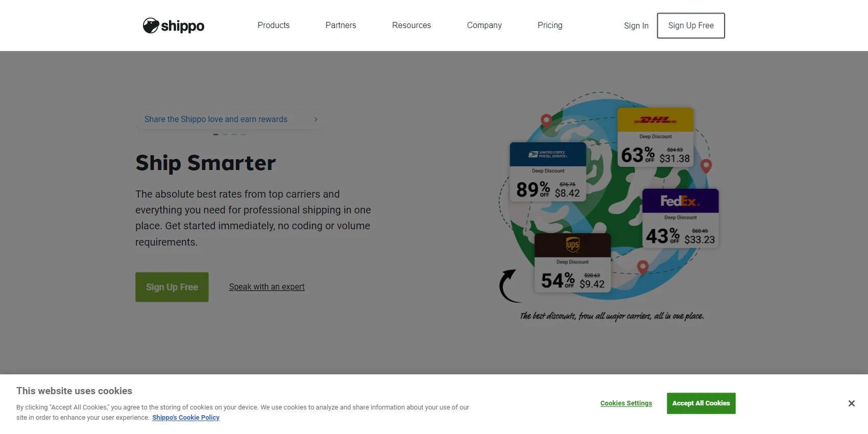The height and width of the screenshot is (434, 868).
Task: Open the Company menu
Action: [484, 25]
